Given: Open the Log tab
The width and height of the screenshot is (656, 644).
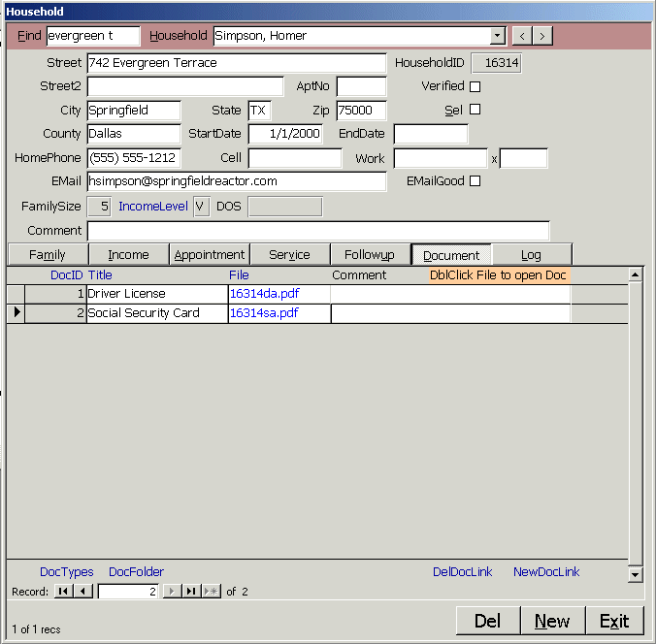Looking at the screenshot, I should tap(532, 255).
